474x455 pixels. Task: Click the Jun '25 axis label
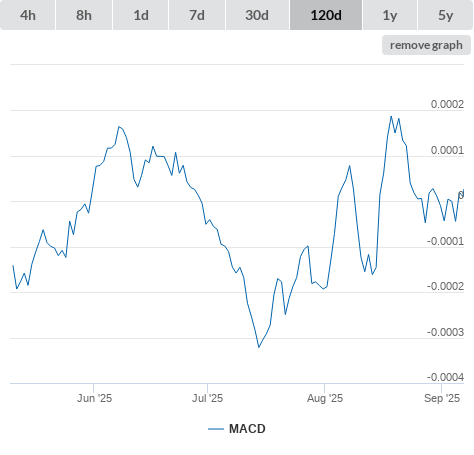(x=94, y=398)
